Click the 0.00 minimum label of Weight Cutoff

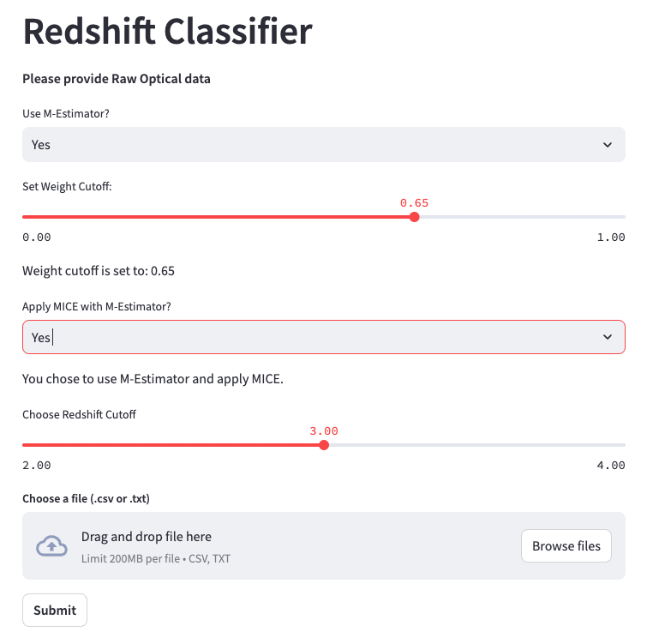click(37, 238)
